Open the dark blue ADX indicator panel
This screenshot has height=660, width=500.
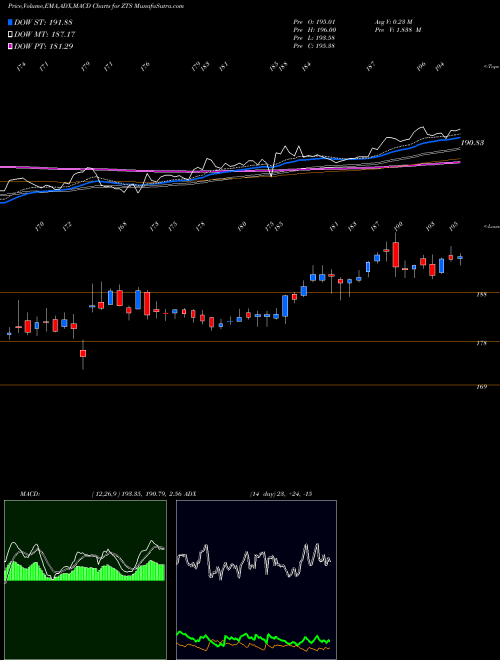click(x=256, y=580)
